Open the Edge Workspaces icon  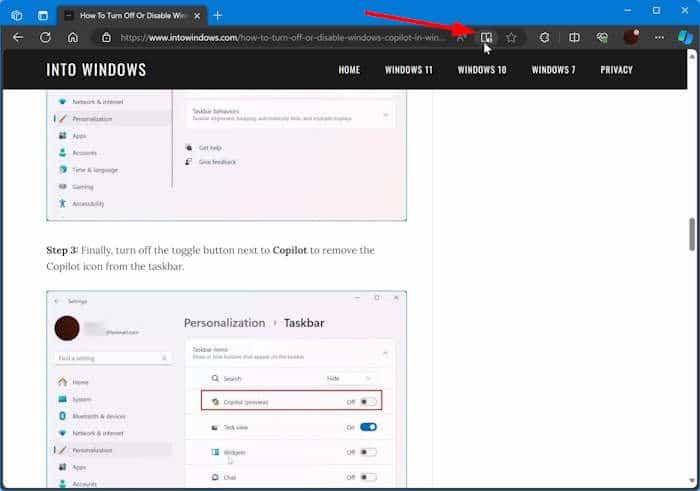(x=17, y=16)
